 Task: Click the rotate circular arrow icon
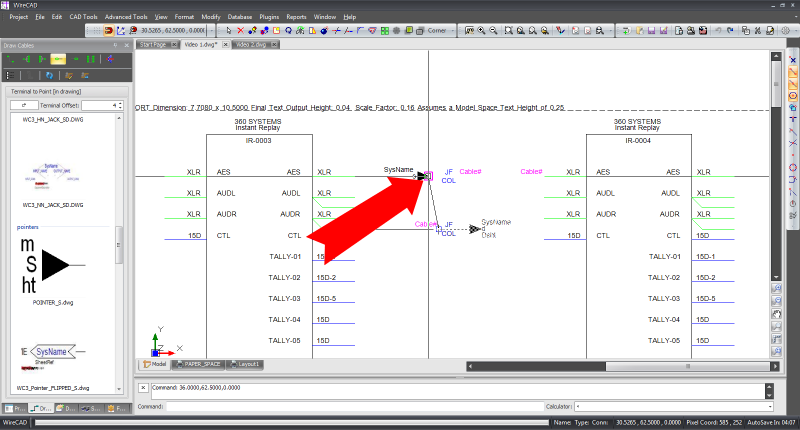point(288,31)
